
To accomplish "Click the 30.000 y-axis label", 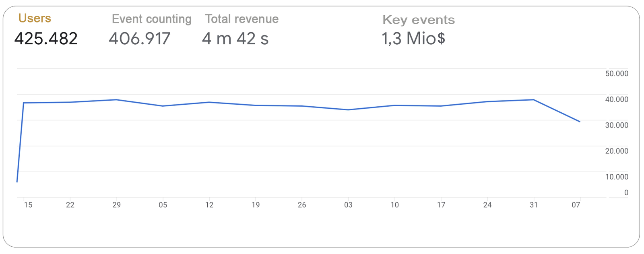I will [x=617, y=125].
